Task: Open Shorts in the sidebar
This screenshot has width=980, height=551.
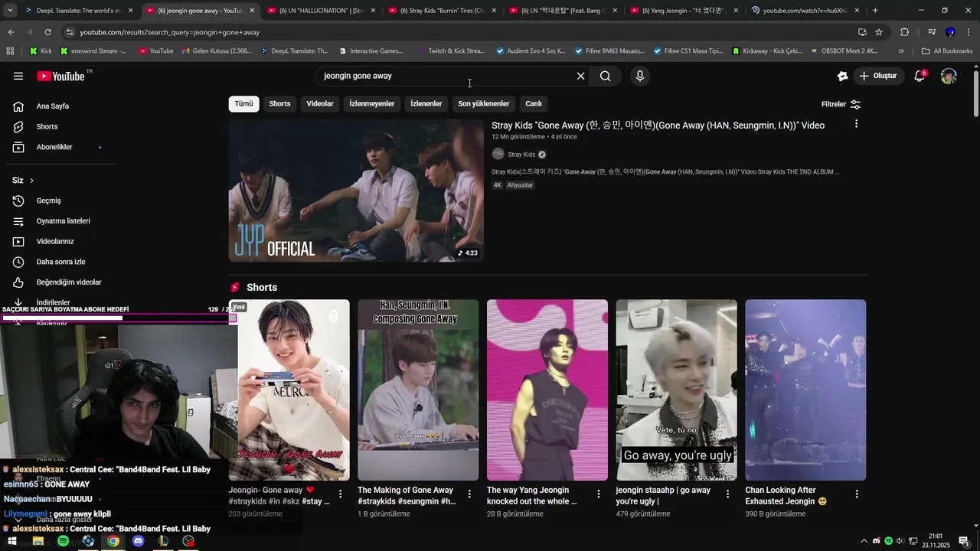Action: click(x=47, y=126)
